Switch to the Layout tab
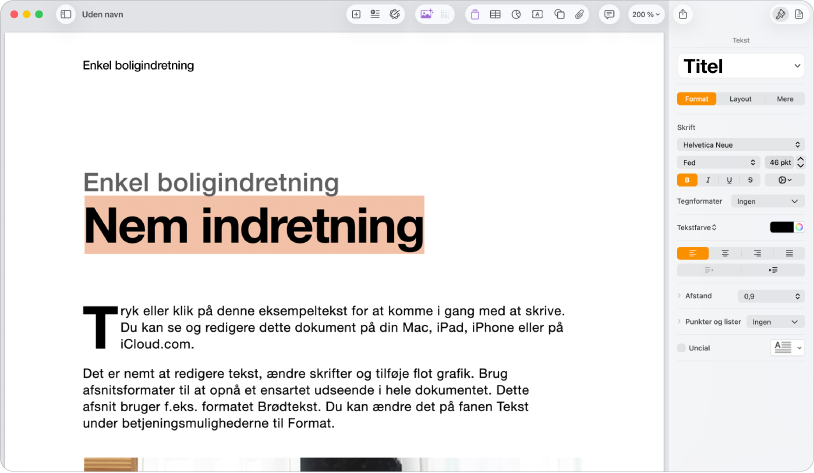 tap(740, 99)
